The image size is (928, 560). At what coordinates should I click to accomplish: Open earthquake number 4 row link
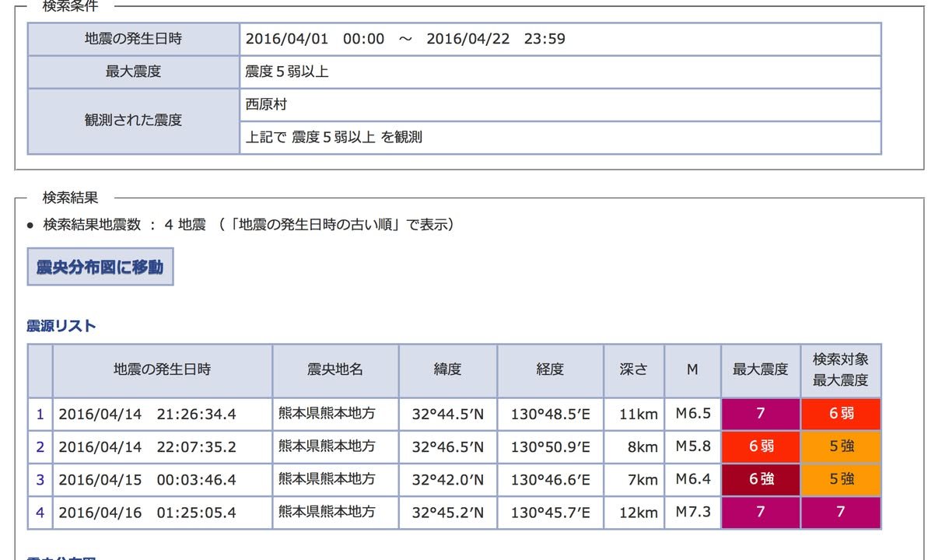pyautogui.click(x=40, y=513)
